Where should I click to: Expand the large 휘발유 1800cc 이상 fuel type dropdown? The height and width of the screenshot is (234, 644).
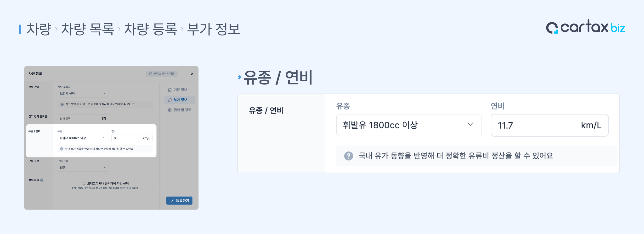(408, 125)
